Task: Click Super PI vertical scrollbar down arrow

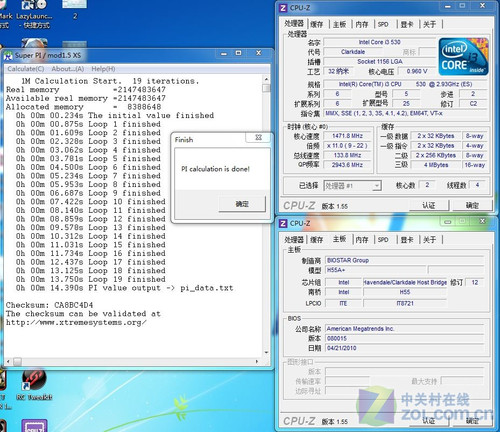Action: click(x=266, y=353)
